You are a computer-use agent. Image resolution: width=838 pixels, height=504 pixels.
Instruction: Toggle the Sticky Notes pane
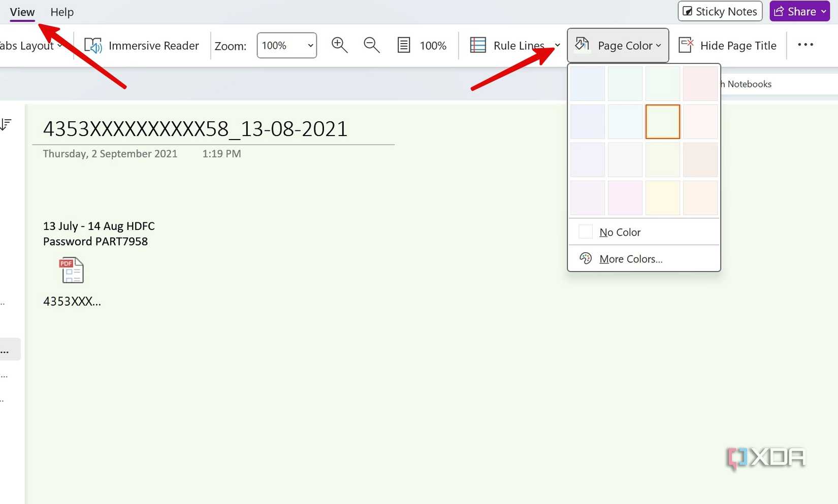pyautogui.click(x=719, y=11)
